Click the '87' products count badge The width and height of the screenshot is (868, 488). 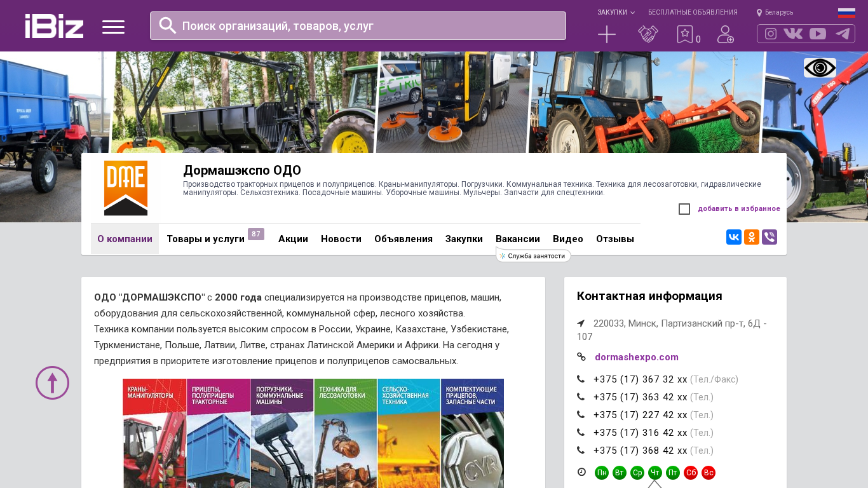pyautogui.click(x=256, y=234)
